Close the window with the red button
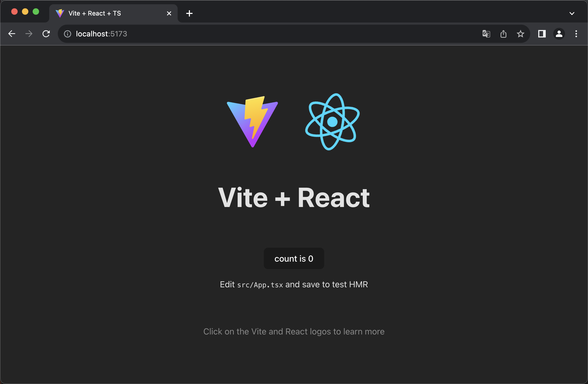The width and height of the screenshot is (588, 384). point(14,12)
